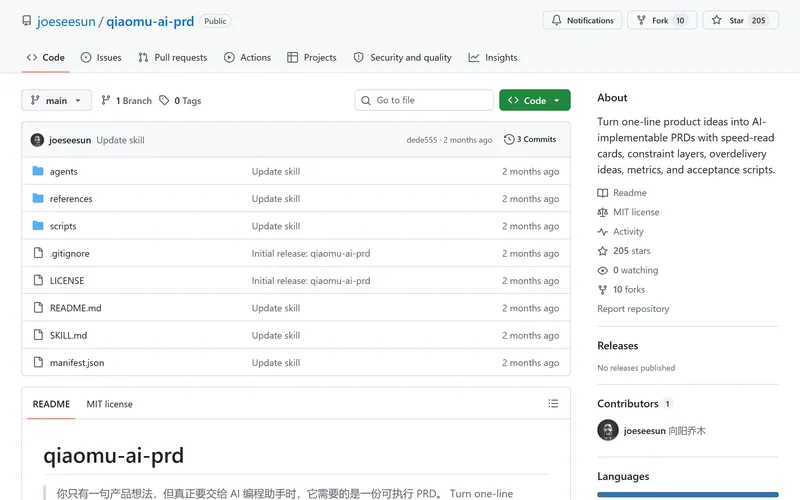Open the Pull requests tab

(x=172, y=58)
